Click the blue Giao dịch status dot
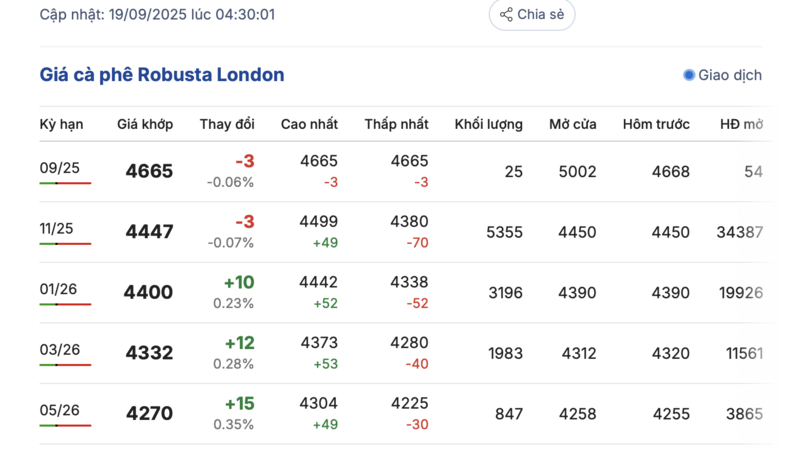 689,75
